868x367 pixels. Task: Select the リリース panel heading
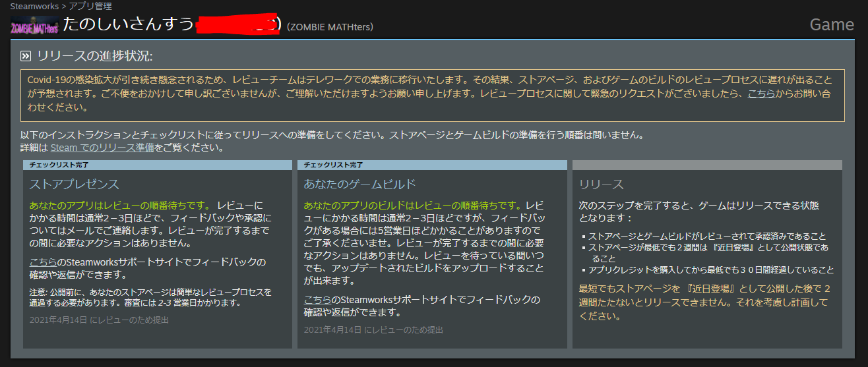tap(601, 184)
